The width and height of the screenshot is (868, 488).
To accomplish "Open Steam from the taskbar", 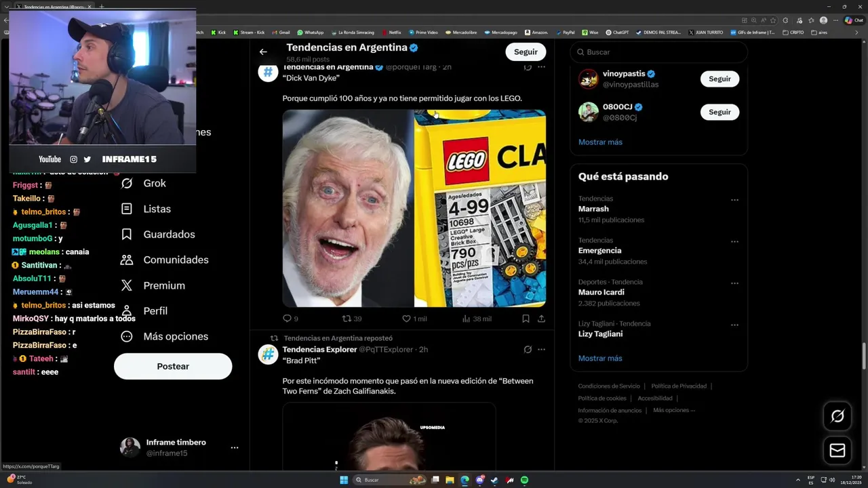I will pyautogui.click(x=494, y=480).
